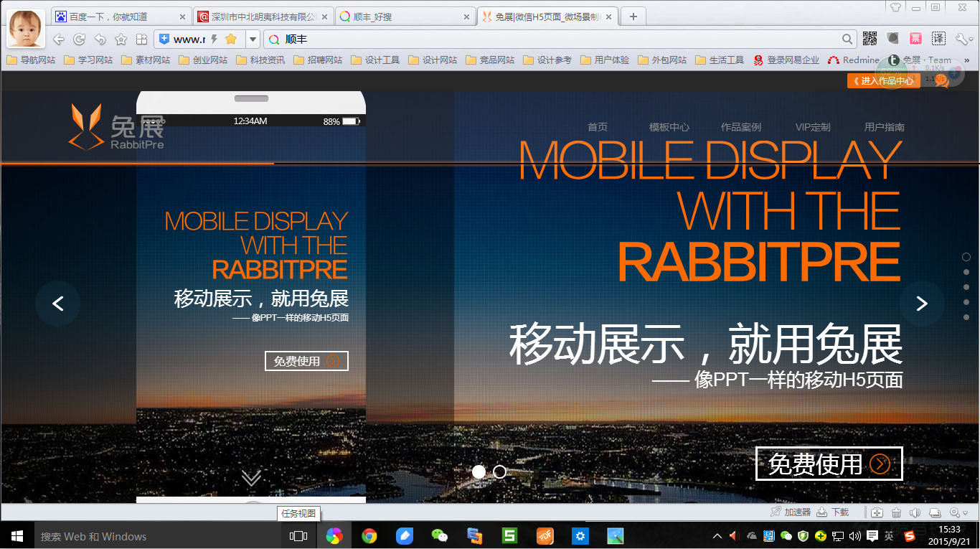
Task: Click the user avatar photo
Action: [25, 28]
